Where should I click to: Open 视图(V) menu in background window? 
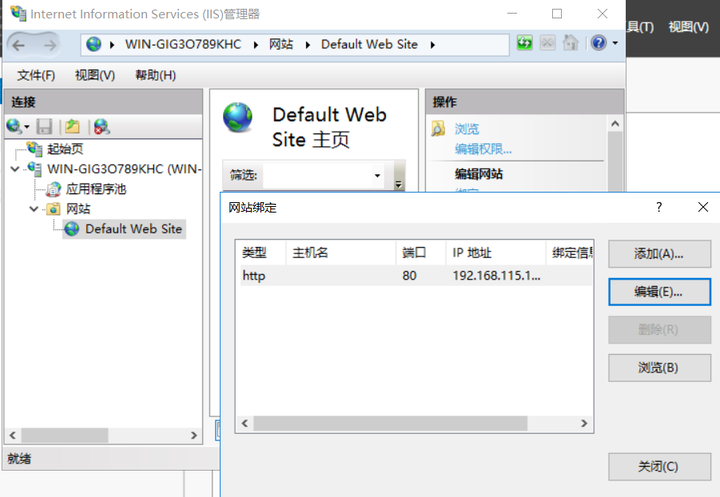point(689,27)
